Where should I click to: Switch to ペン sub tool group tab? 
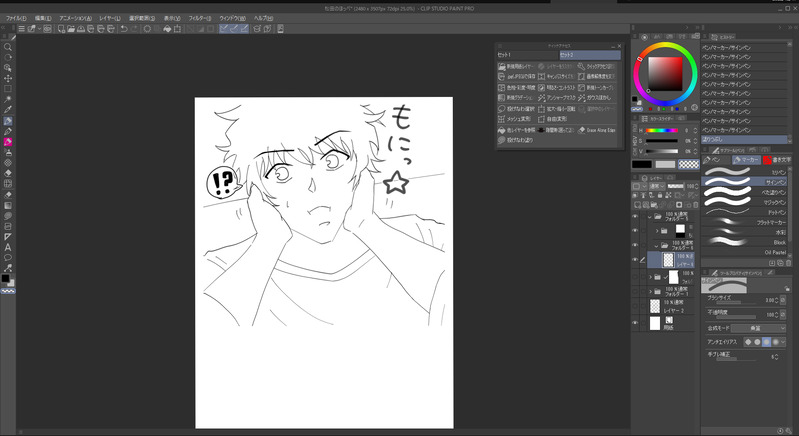click(x=716, y=160)
